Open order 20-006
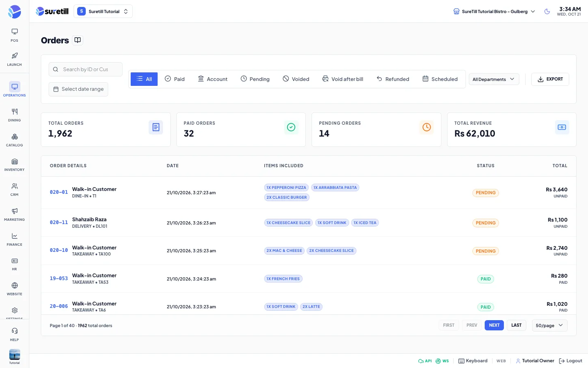 (59, 306)
